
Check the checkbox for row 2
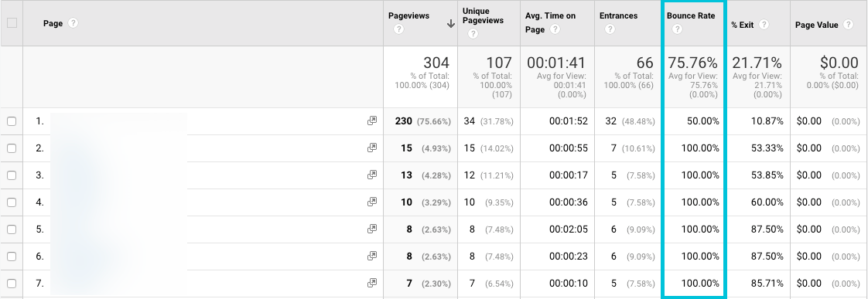click(12, 148)
